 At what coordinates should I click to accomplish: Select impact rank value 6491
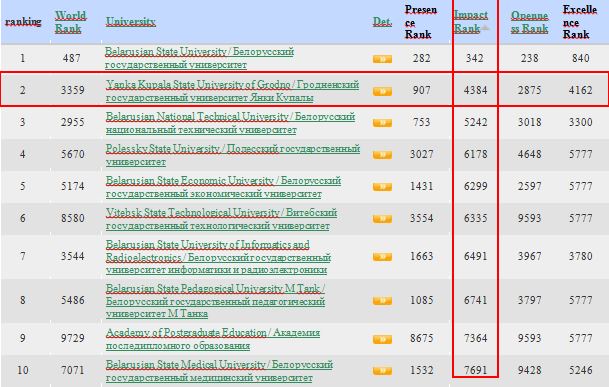point(476,256)
